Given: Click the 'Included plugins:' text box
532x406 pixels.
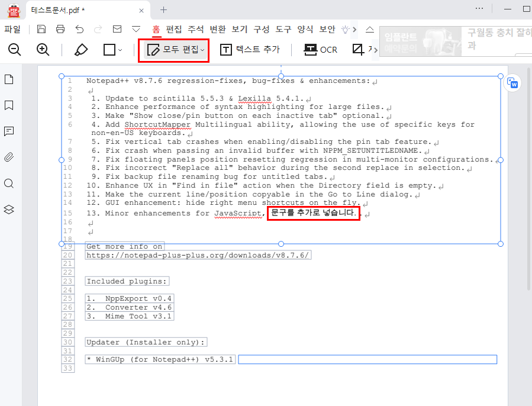Looking at the screenshot, I should [127, 281].
